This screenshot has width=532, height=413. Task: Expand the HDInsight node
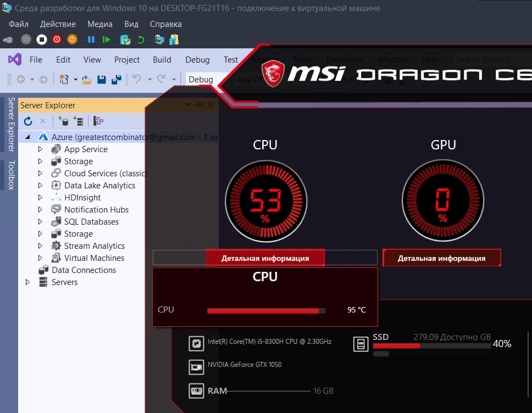[40, 197]
